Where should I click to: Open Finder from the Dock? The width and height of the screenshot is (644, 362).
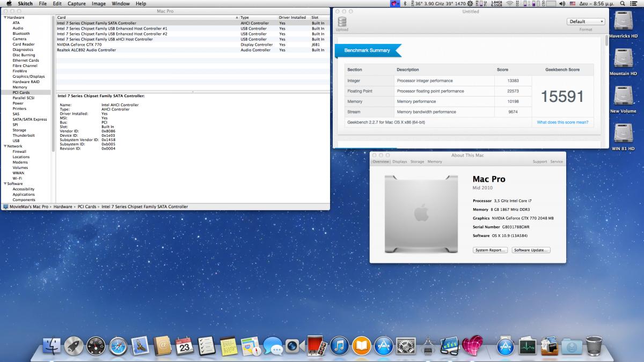click(x=52, y=346)
